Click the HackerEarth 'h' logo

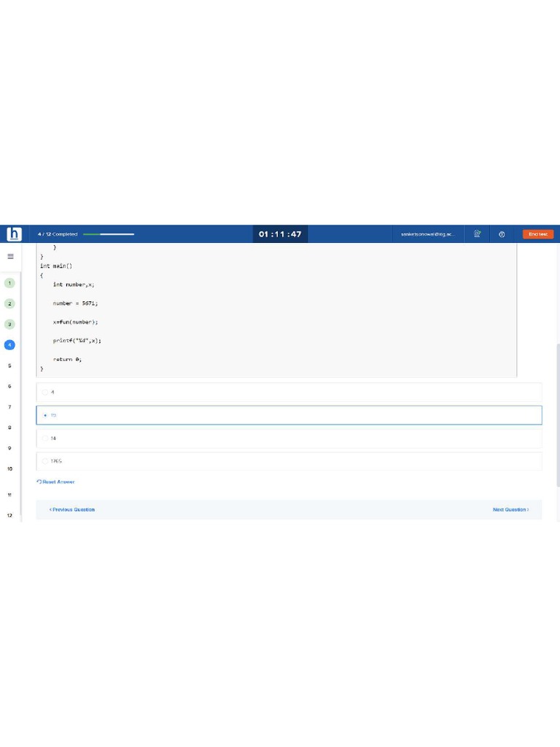14,234
